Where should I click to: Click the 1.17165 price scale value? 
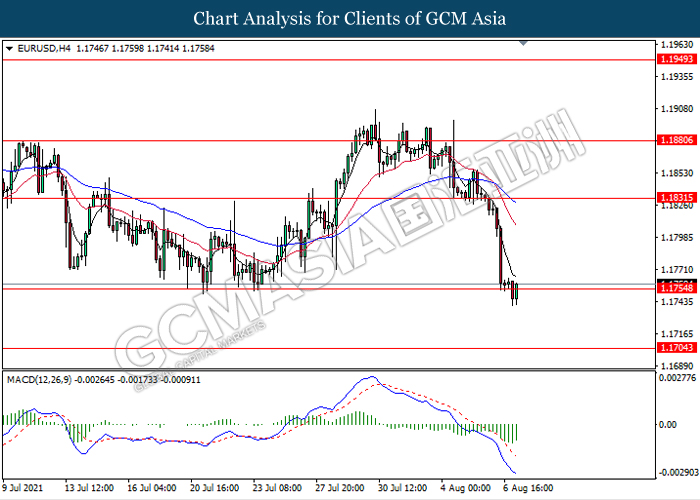click(x=677, y=334)
